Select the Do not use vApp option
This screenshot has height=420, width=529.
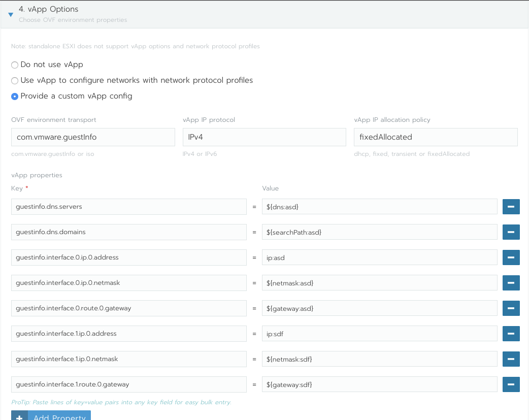15,65
